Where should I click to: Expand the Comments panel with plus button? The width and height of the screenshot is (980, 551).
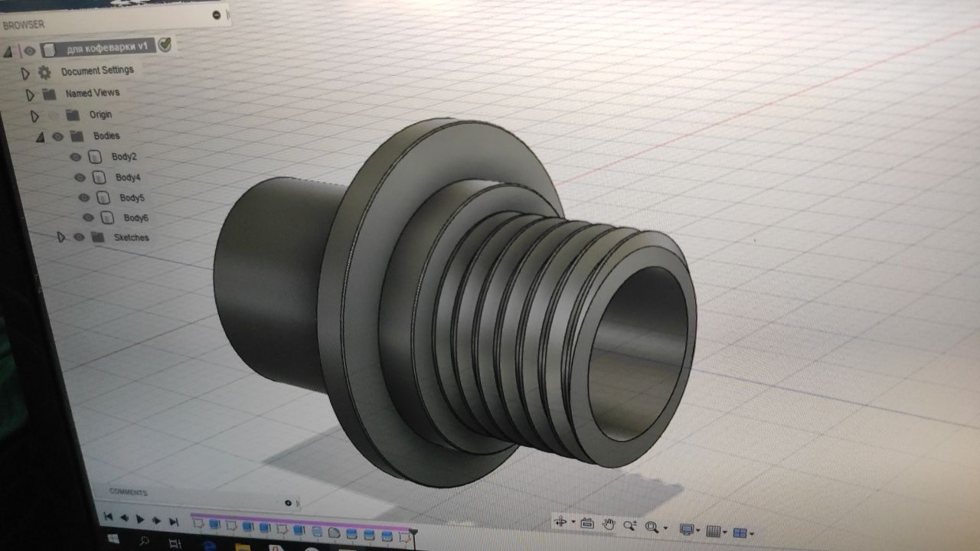pyautogui.click(x=288, y=503)
